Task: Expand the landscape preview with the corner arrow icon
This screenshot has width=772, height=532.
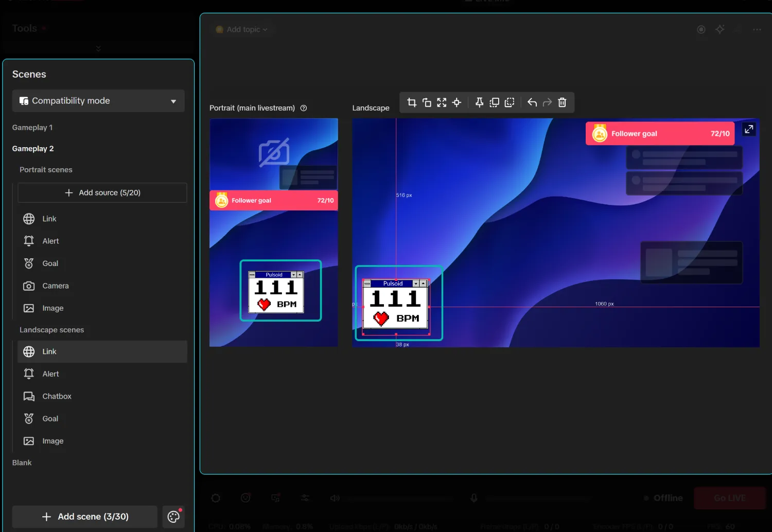Action: click(x=749, y=129)
